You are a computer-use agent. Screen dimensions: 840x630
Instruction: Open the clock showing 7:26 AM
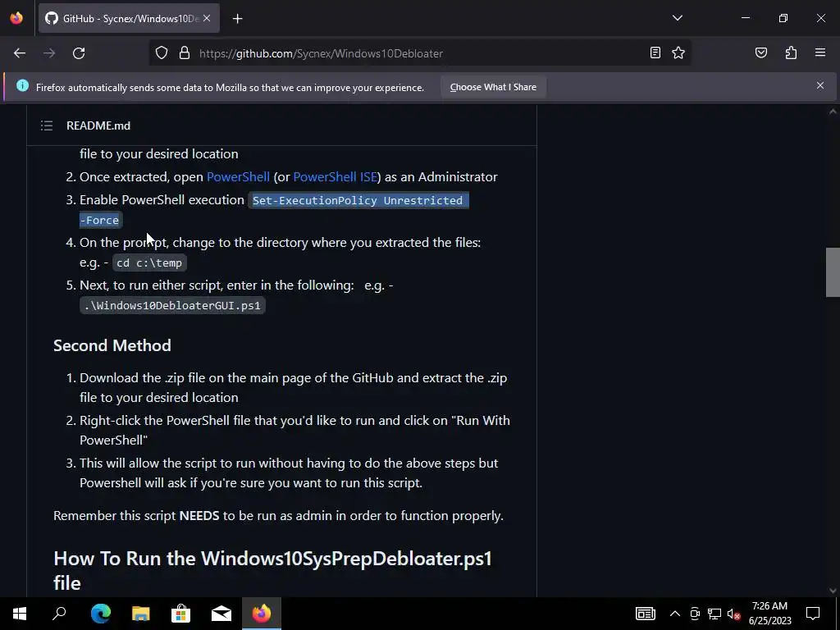point(769,614)
